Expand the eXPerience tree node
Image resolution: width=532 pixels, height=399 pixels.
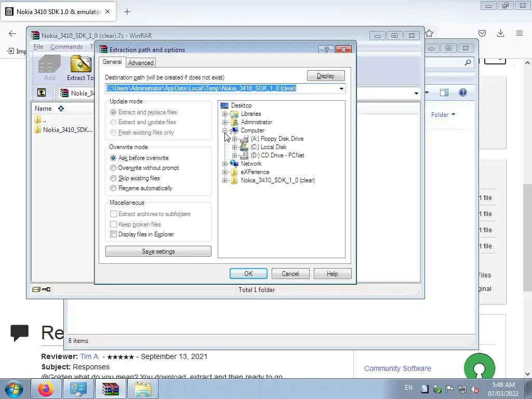click(224, 172)
